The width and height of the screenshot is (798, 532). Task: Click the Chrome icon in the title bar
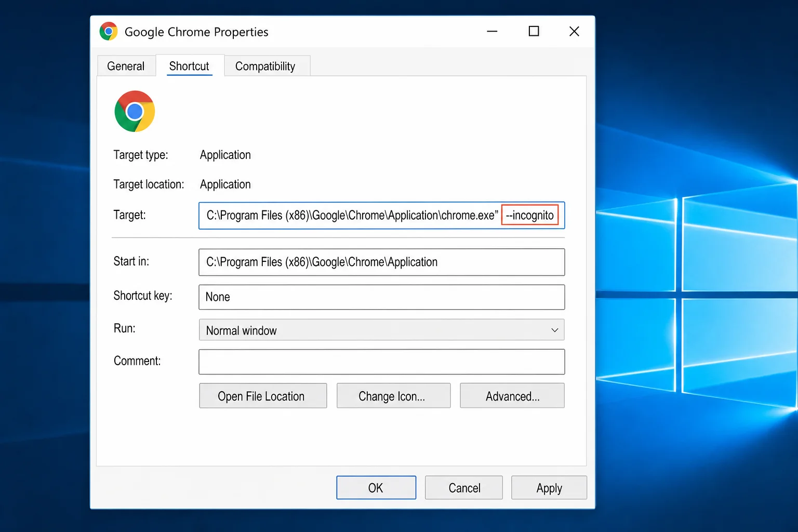(x=109, y=32)
